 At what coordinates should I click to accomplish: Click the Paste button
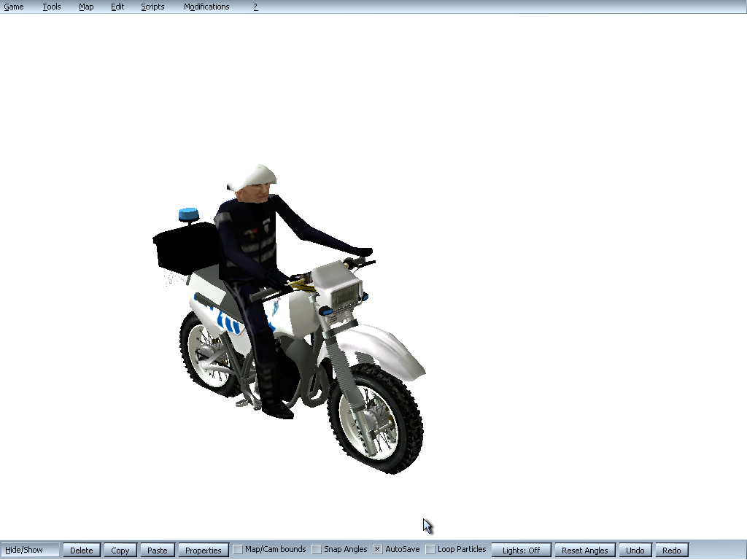tap(158, 550)
